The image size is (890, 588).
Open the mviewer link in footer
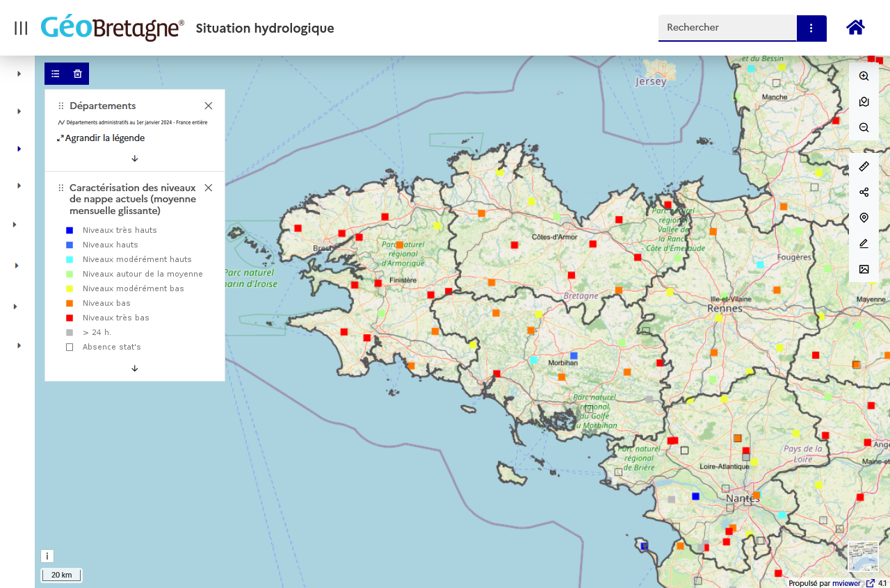tap(846, 583)
